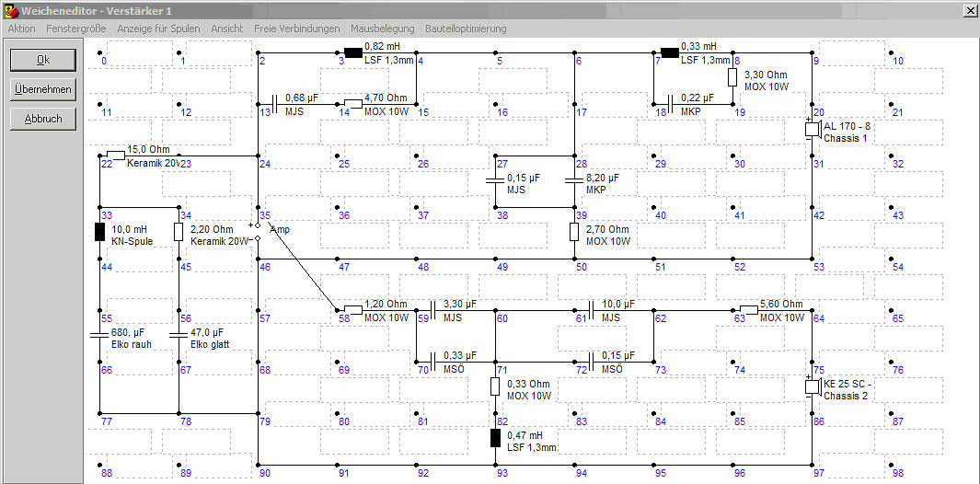980x484 pixels.
Task: Open the Bauteiloptimierung menu
Action: [x=466, y=29]
